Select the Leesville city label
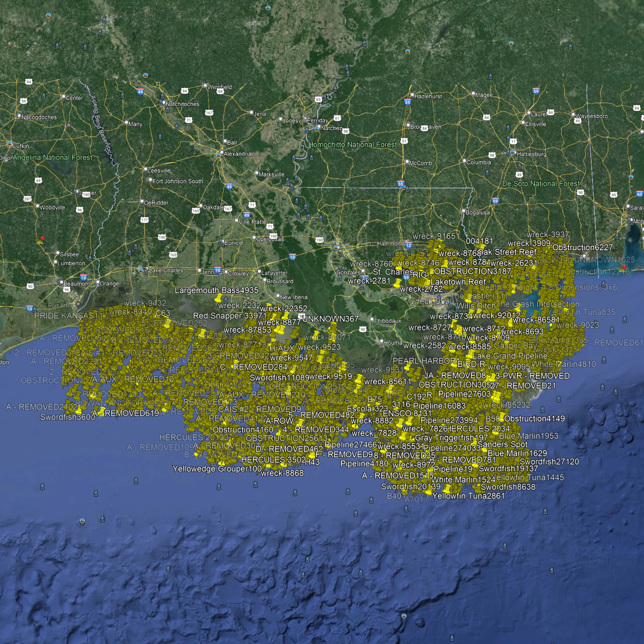 [x=159, y=170]
